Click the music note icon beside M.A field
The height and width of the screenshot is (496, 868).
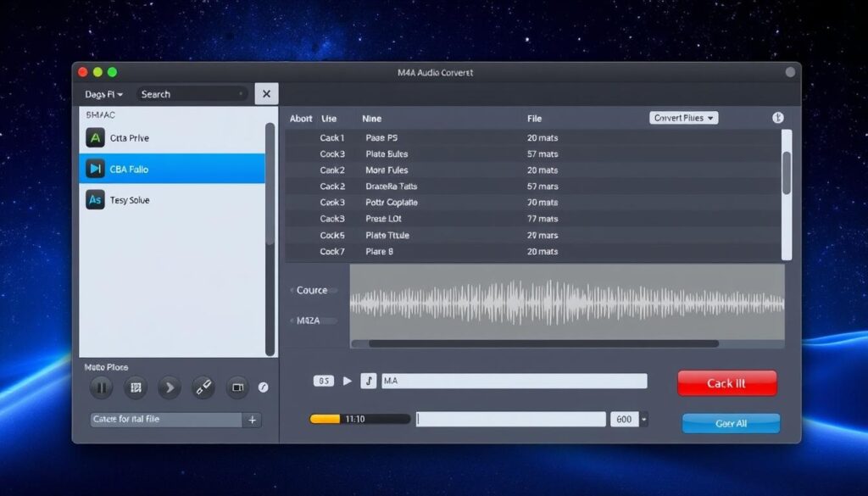pyautogui.click(x=369, y=382)
